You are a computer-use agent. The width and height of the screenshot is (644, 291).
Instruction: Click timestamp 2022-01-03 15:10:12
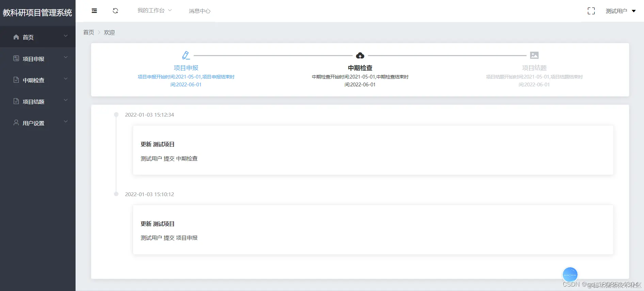(149, 194)
